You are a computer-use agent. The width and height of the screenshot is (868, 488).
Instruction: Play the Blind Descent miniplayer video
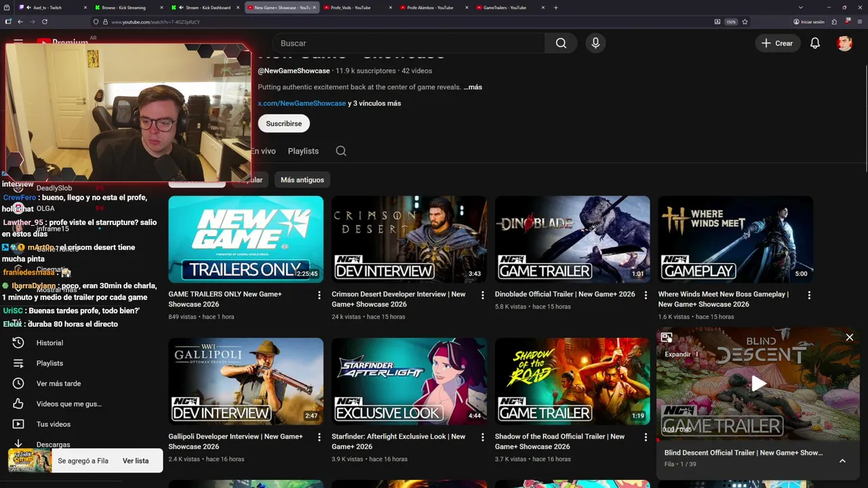pos(758,384)
